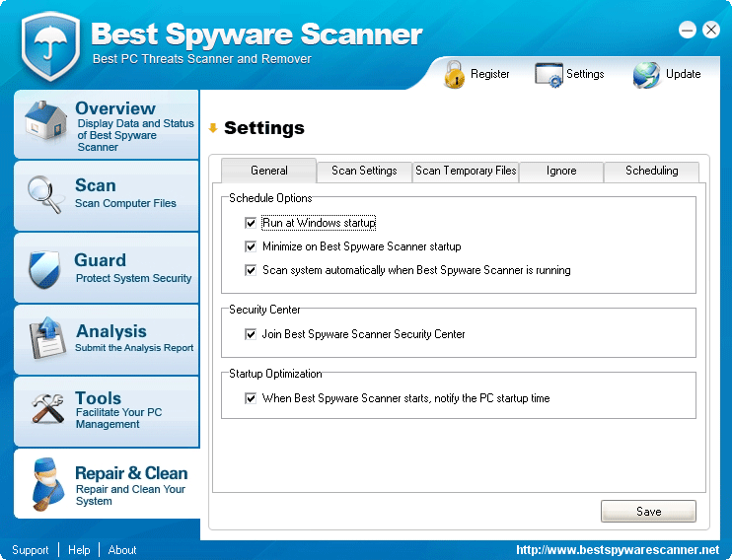Open Tools Facilitate Your PC Management text
This screenshot has width=732, height=560.
[x=118, y=418]
